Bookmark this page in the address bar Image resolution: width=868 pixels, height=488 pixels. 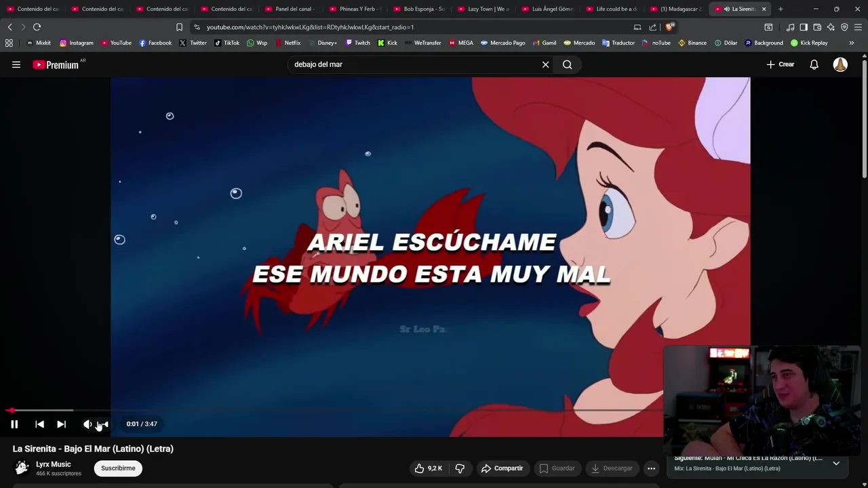[x=179, y=27]
